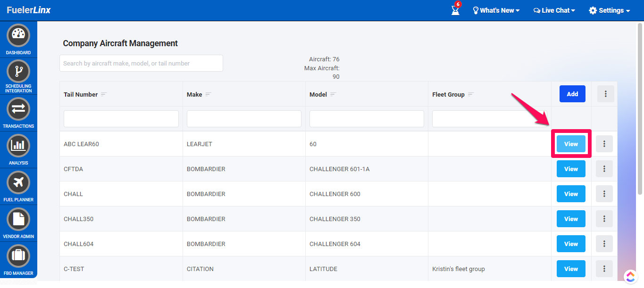Viewport: 644px width, 288px height.
Task: Open the ClickUp widget icon
Action: pyautogui.click(x=631, y=277)
